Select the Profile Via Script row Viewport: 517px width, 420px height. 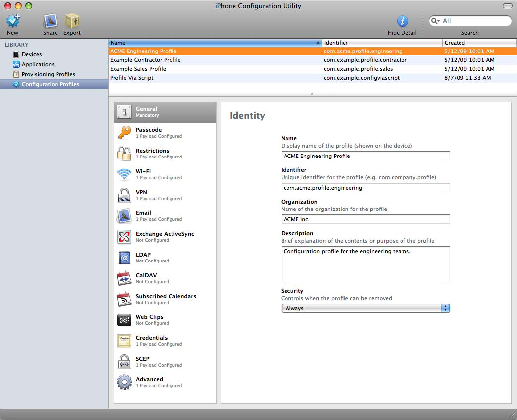pyautogui.click(x=312, y=78)
